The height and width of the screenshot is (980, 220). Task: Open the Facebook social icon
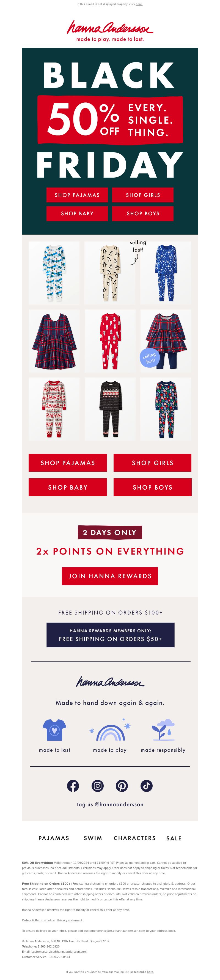[73, 786]
